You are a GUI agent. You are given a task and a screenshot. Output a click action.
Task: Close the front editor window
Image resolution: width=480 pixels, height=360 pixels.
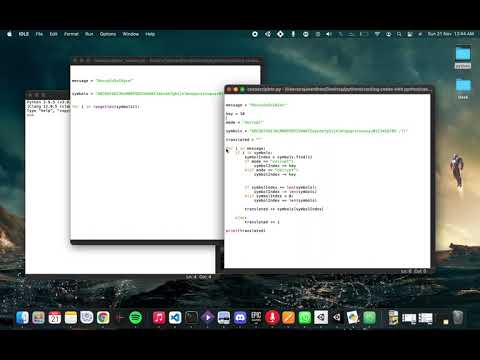229,89
